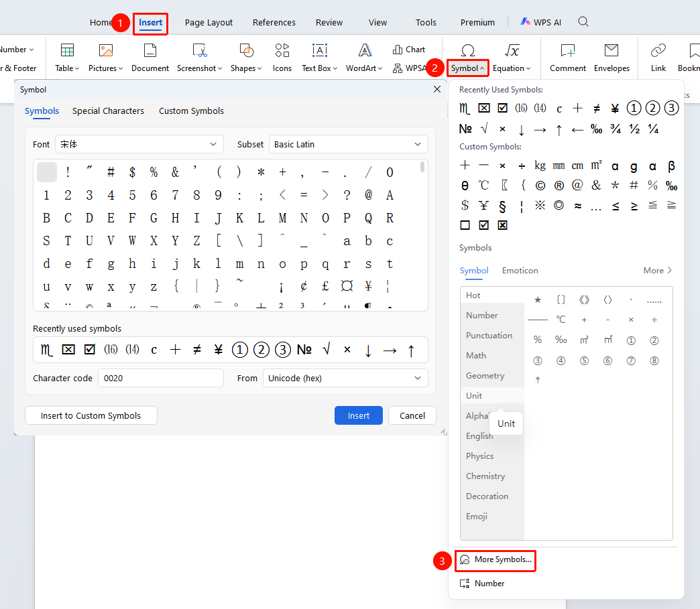Insert a Text Box

320,58
